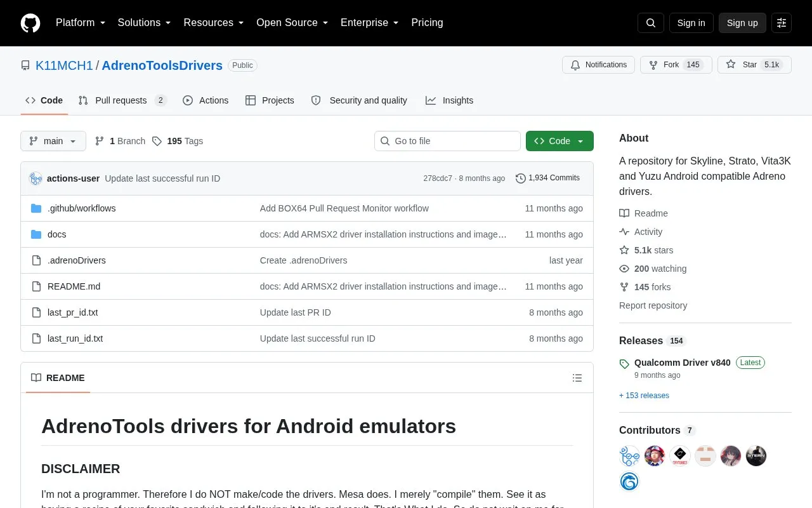Click the branch icon next to 1 Branch
The height and width of the screenshot is (508, 812).
100,141
